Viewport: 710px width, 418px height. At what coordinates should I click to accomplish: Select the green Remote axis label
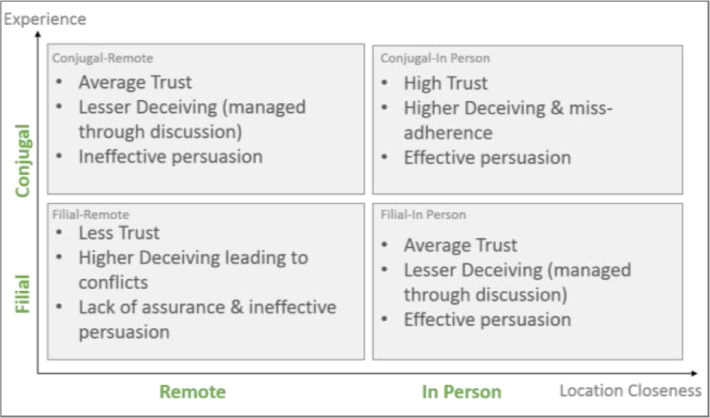click(x=192, y=392)
